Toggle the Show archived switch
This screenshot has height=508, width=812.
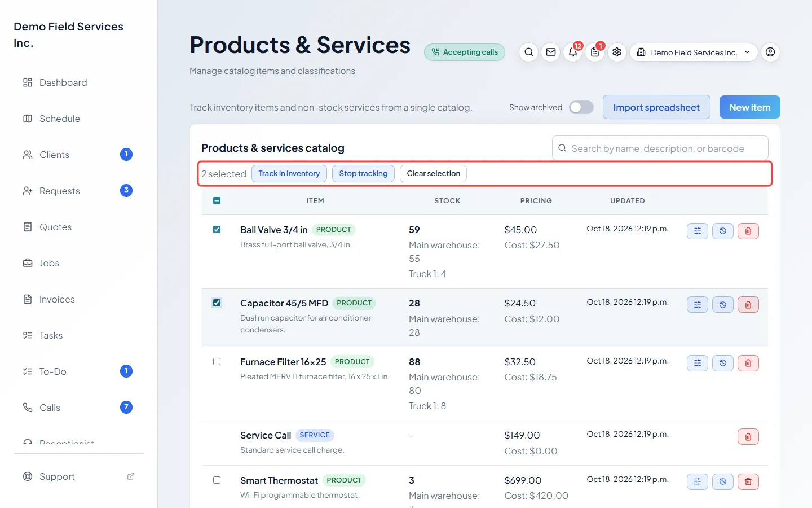tap(581, 107)
